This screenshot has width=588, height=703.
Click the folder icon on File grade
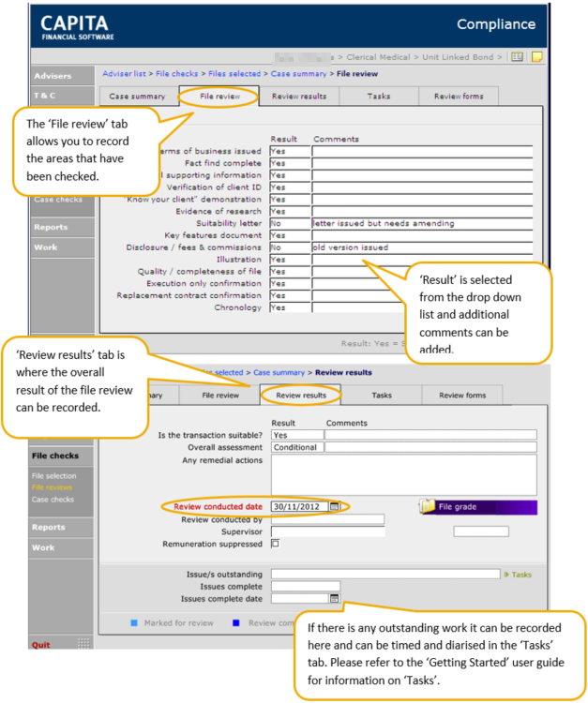click(x=428, y=506)
